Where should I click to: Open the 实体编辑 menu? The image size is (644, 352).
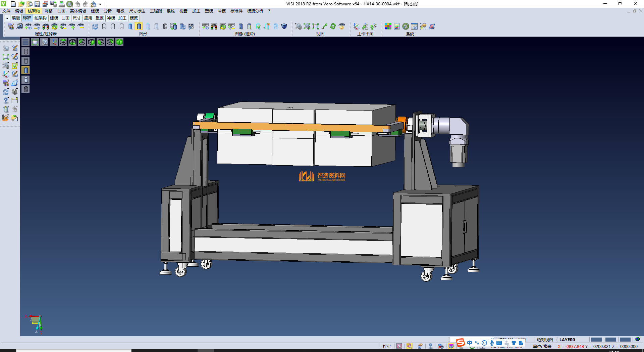(x=78, y=11)
